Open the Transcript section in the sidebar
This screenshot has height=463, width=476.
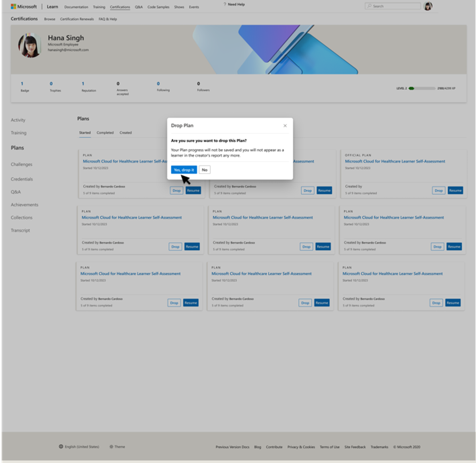pyautogui.click(x=20, y=230)
